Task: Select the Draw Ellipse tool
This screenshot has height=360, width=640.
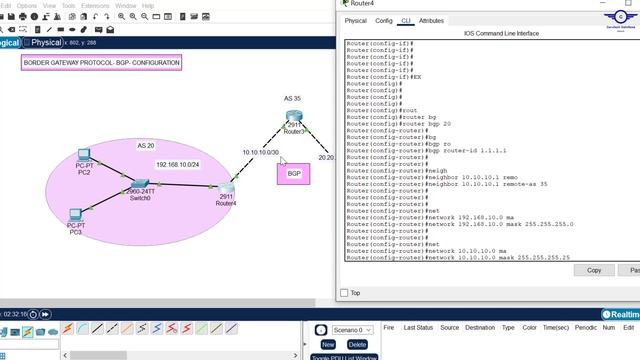Action: 72,30
